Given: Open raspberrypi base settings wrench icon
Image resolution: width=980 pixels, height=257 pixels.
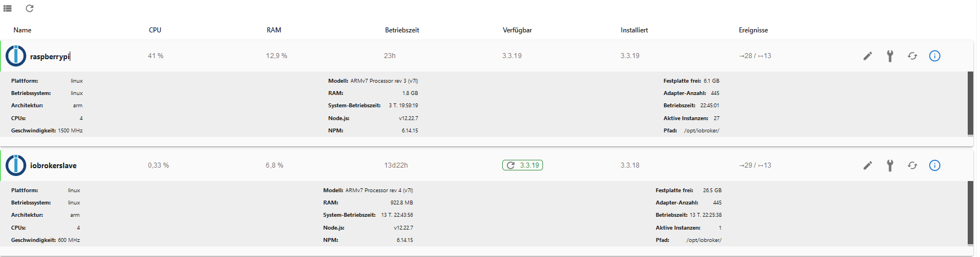Looking at the screenshot, I should pos(890,56).
